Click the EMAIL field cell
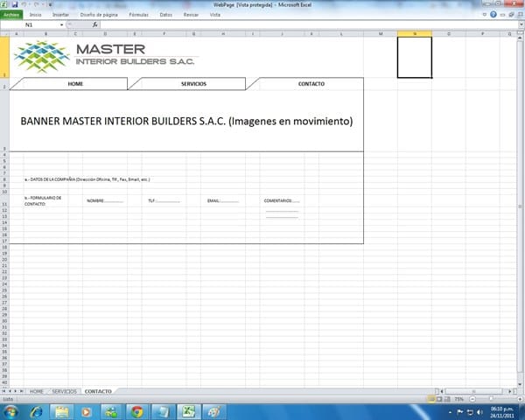This screenshot has width=525, height=420. pos(223,200)
